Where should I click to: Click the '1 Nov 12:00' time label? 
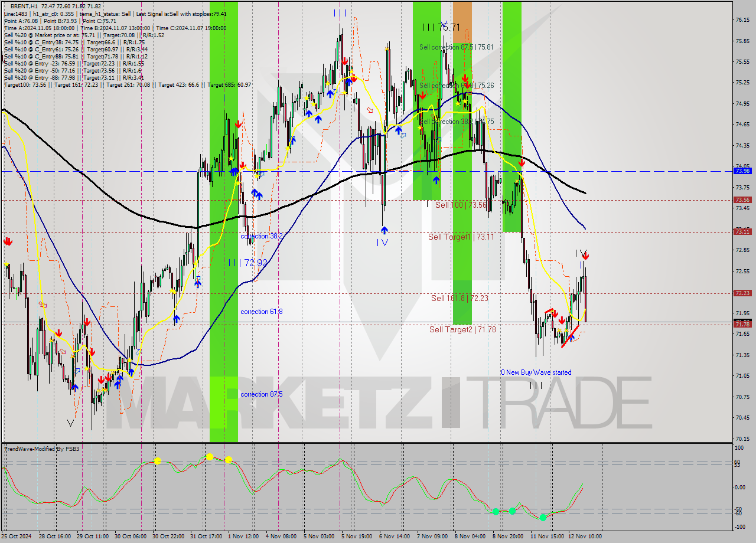click(243, 537)
